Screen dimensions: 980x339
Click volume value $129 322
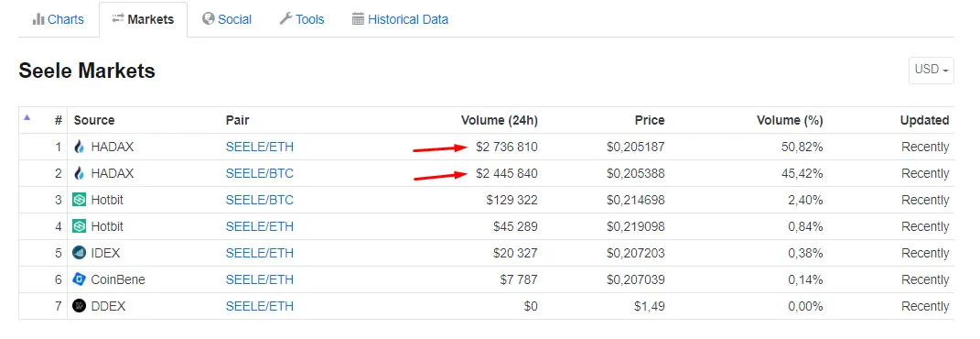click(x=512, y=200)
